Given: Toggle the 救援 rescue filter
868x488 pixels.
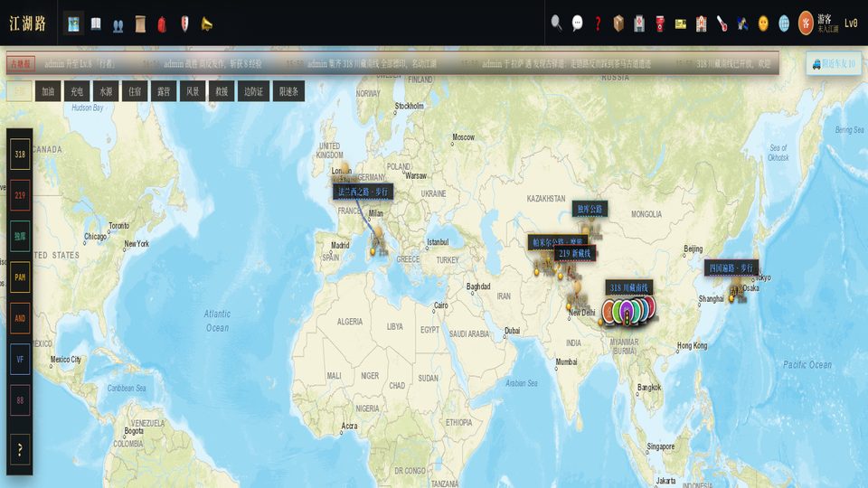Looking at the screenshot, I should pos(222,91).
